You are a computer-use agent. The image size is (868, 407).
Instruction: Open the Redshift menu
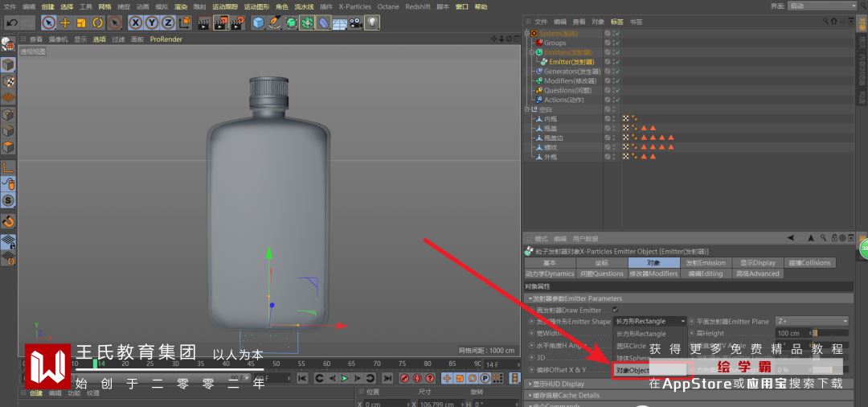(418, 6)
